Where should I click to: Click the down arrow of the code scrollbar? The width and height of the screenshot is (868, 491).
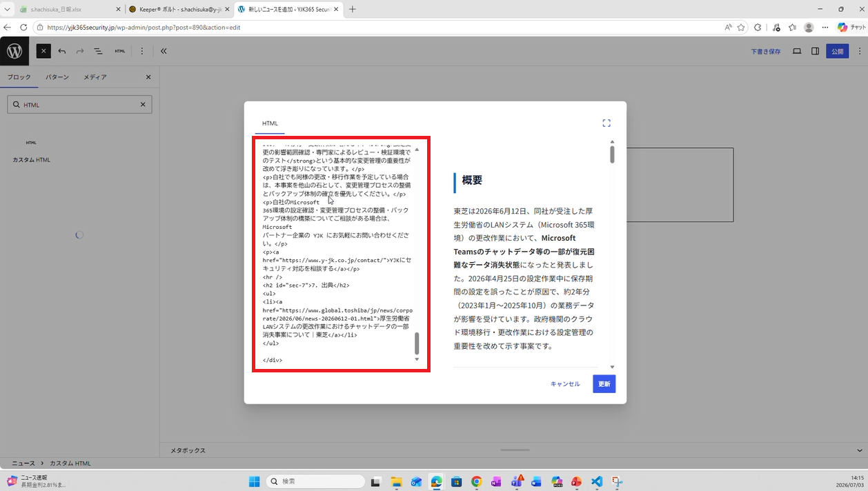pos(417,359)
